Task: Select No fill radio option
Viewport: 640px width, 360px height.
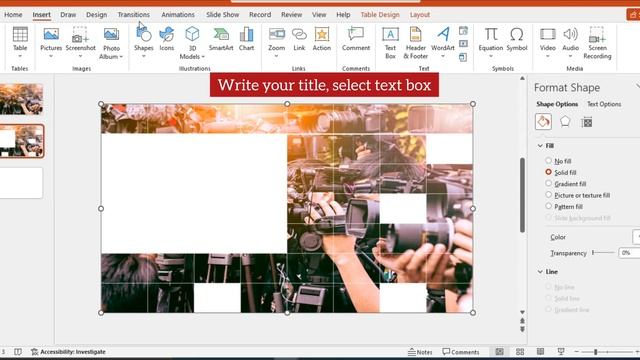Action: 549,161
